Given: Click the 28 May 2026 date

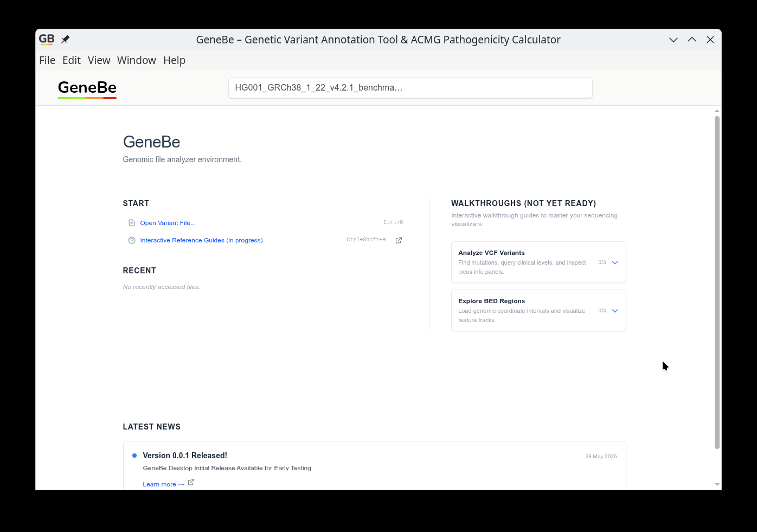Looking at the screenshot, I should pos(601,457).
